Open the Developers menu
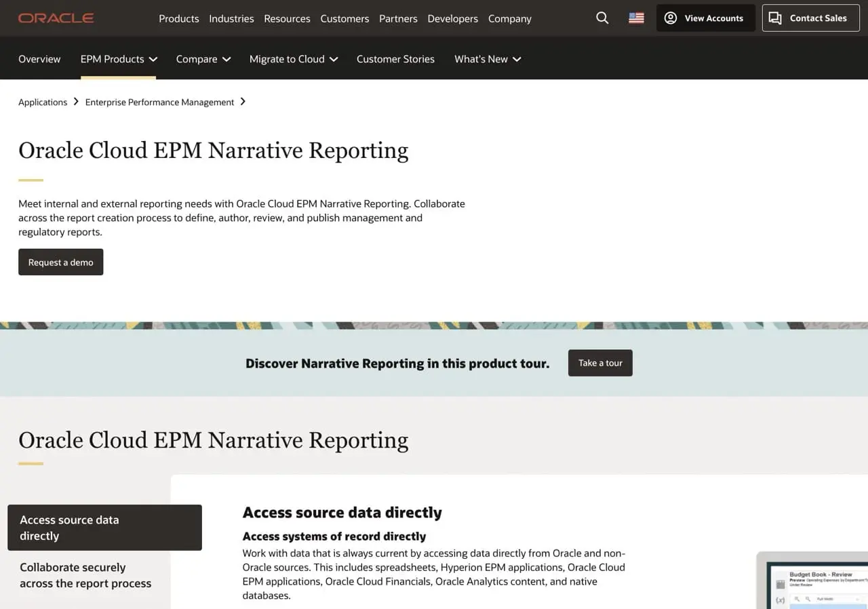 coord(452,18)
